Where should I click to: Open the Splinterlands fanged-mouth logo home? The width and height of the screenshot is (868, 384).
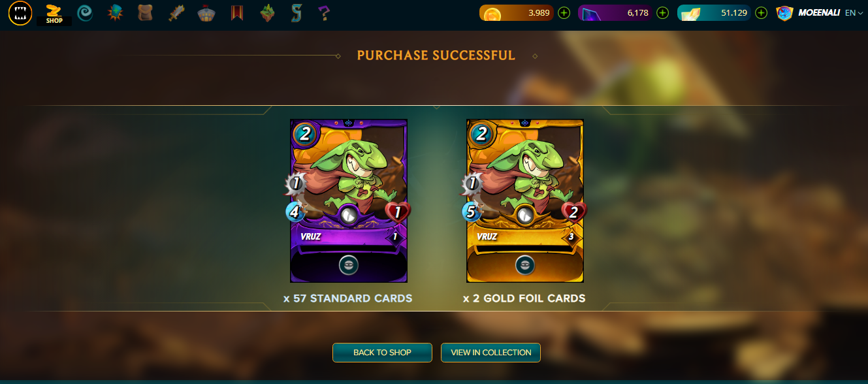(20, 12)
